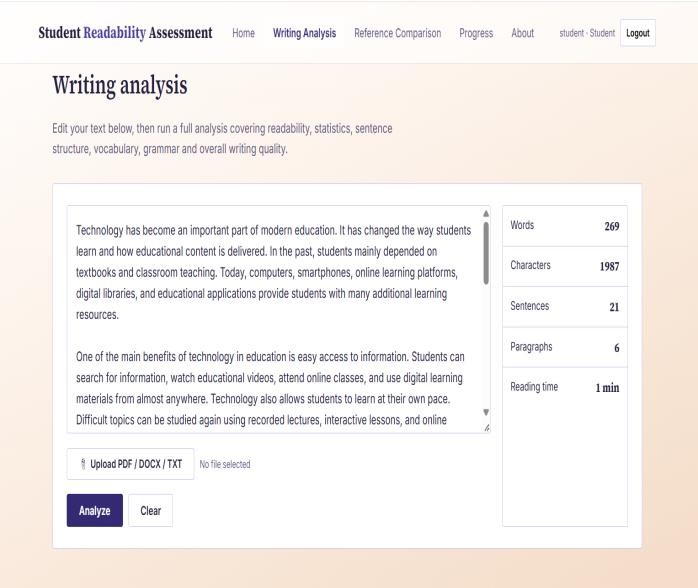The width and height of the screenshot is (698, 588).
Task: Click the text area scroll down arrow
Action: coord(486,412)
